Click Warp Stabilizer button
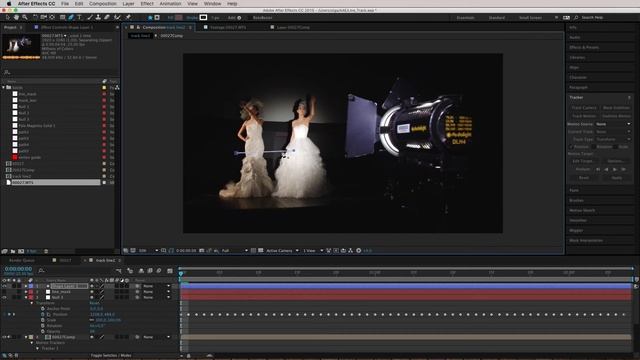The height and width of the screenshot is (360, 640). pyautogui.click(x=616, y=108)
